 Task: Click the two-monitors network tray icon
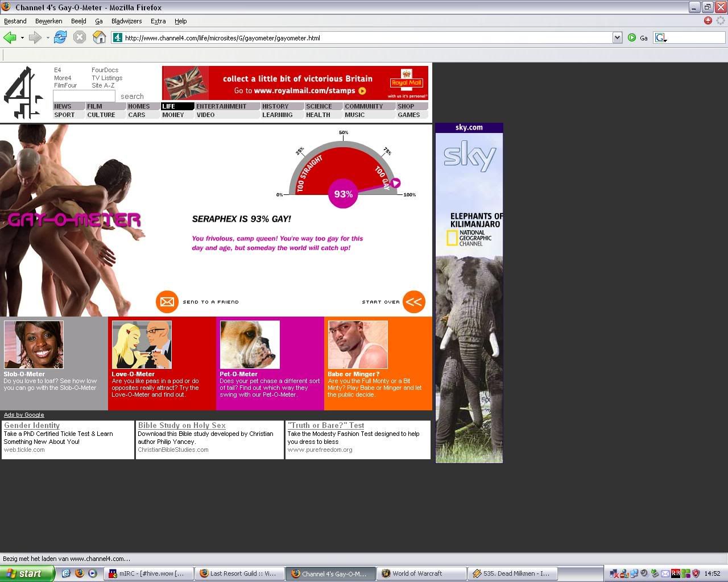click(x=634, y=573)
